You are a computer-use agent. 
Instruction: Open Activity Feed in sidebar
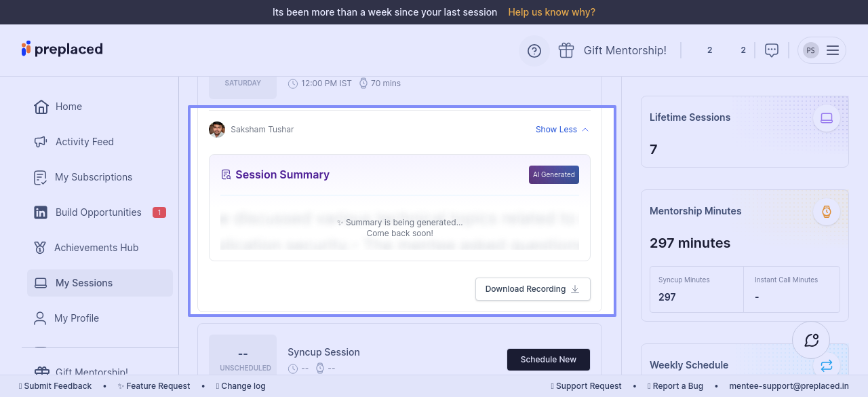[x=84, y=142]
